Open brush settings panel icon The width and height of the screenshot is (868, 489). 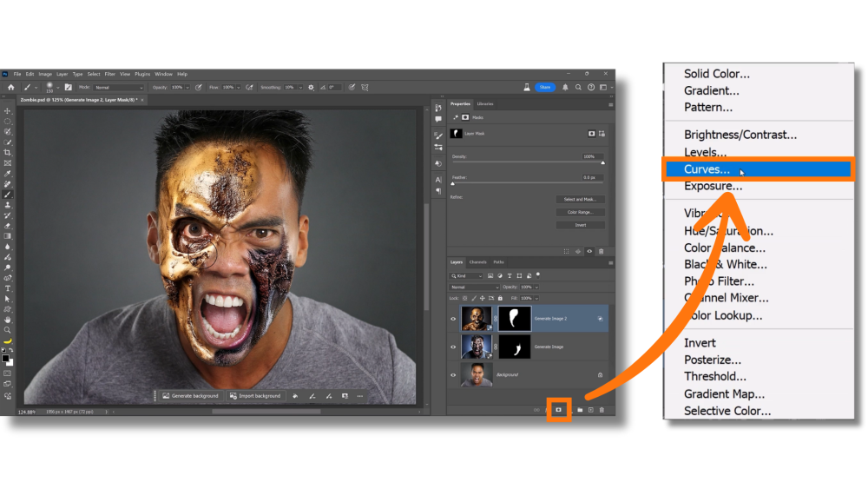pos(68,87)
